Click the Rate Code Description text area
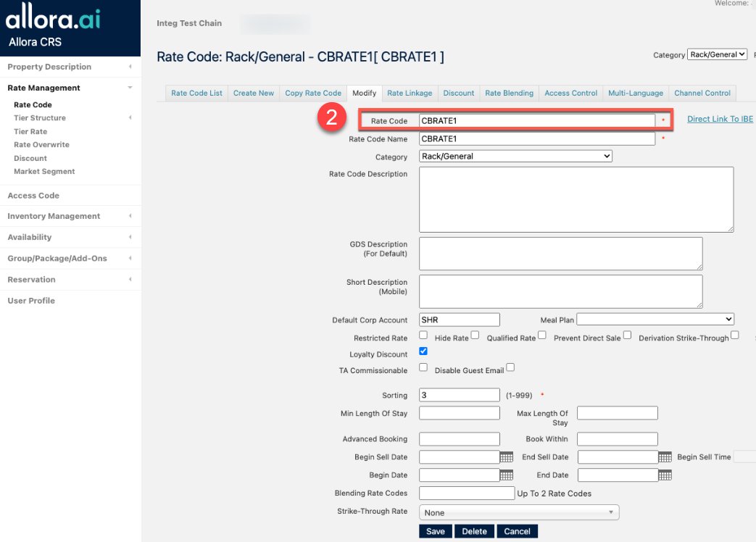The image size is (756, 542). coord(576,199)
